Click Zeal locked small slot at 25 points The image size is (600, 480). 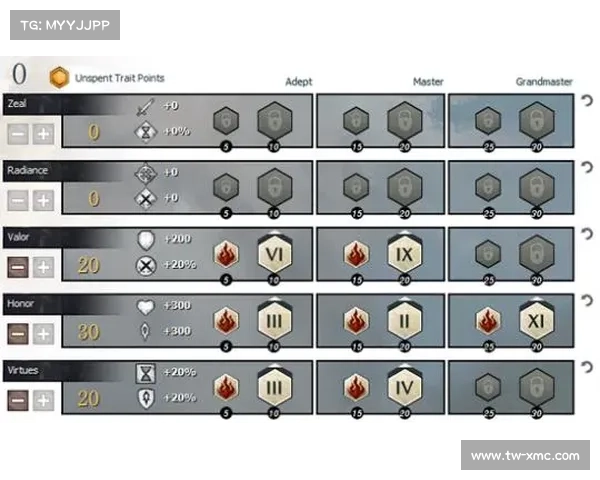tap(488, 121)
